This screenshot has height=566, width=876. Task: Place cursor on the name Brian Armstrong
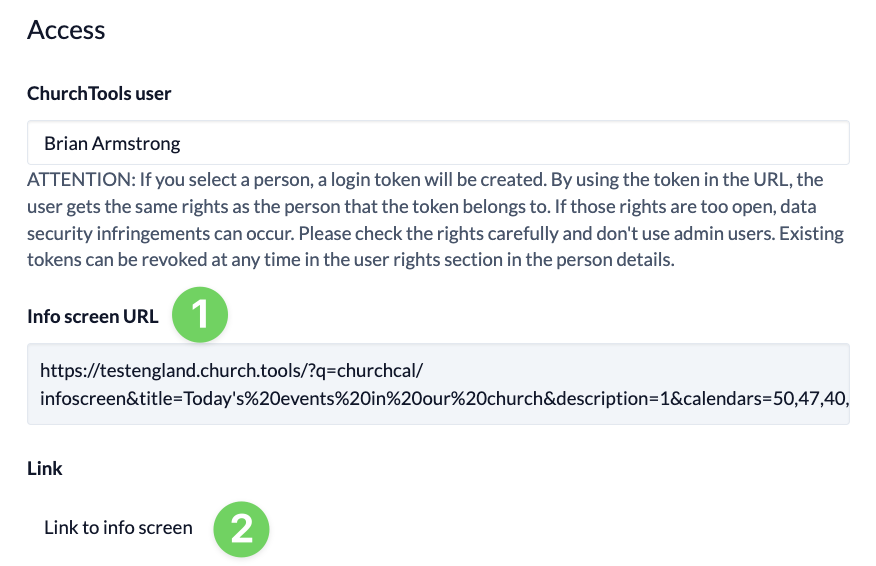112,144
